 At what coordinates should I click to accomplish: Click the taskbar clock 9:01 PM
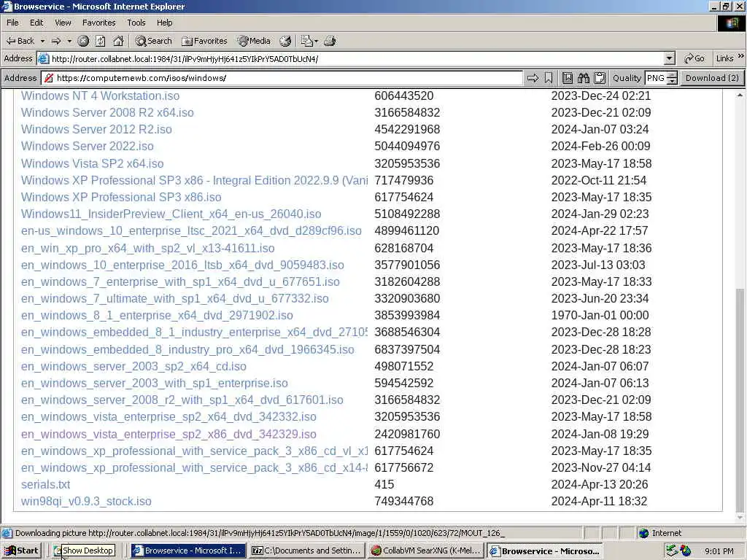719,551
